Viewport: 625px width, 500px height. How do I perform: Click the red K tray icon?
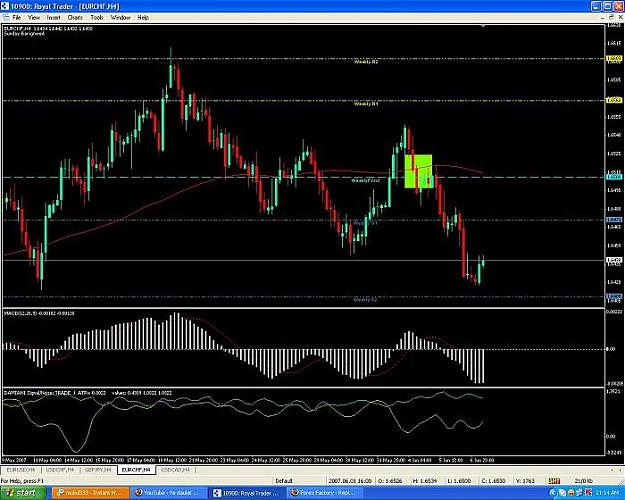point(588,493)
